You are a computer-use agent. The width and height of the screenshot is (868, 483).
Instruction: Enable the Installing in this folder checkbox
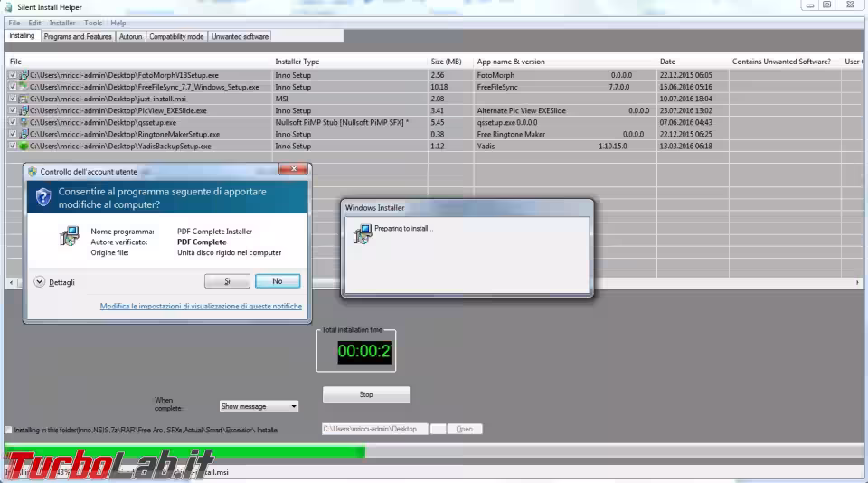(x=8, y=430)
